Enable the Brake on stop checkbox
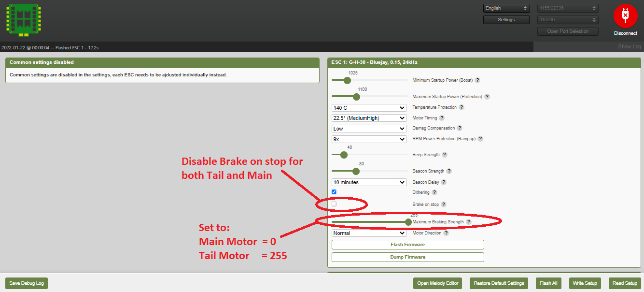The image size is (644, 292). (x=334, y=204)
